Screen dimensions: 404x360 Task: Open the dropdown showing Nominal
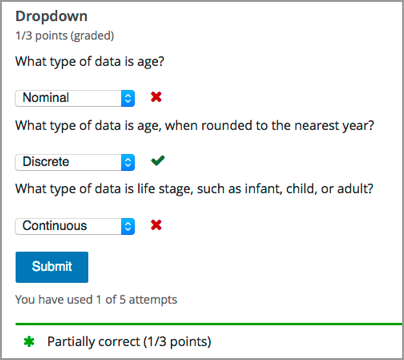pos(75,98)
